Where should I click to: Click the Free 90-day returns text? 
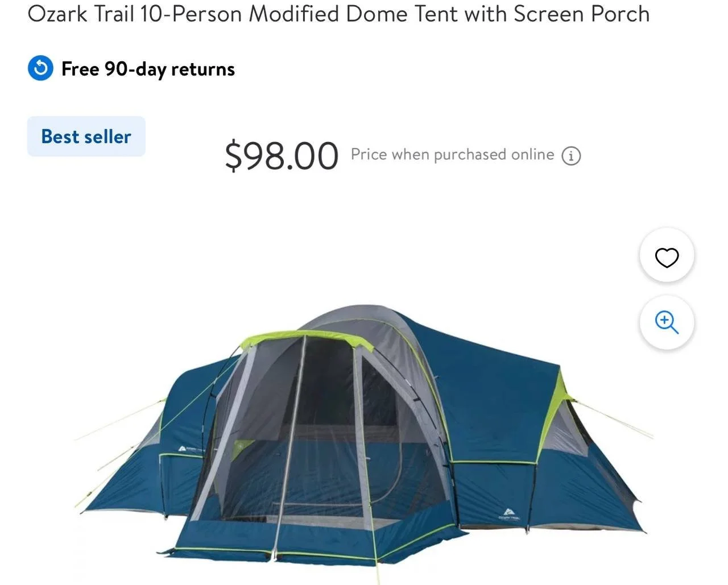[148, 69]
